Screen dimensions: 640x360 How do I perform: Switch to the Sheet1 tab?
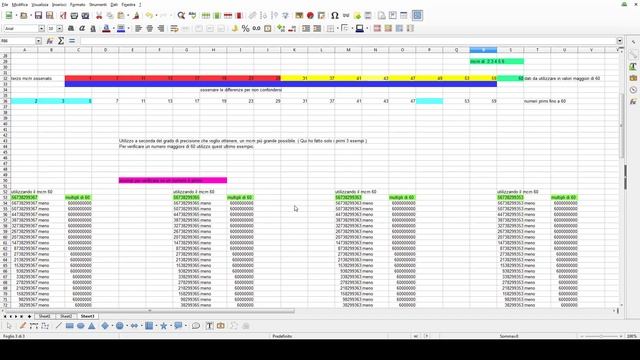tap(44, 316)
